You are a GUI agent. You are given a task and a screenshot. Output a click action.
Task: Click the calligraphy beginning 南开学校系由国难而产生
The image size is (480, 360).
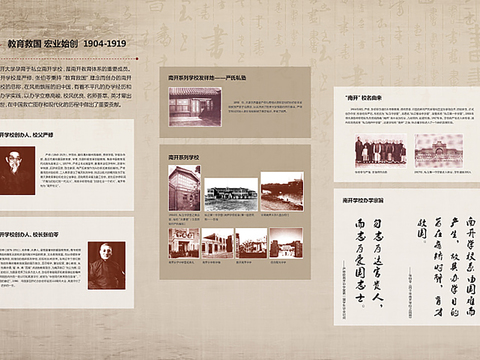(446, 267)
